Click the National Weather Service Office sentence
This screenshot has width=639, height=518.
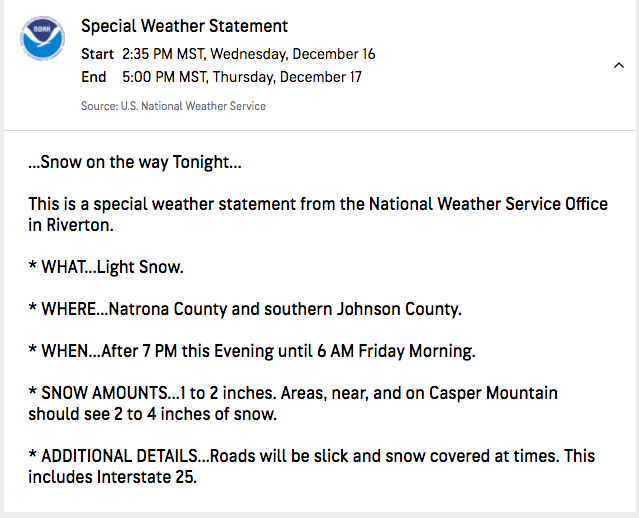(318, 214)
